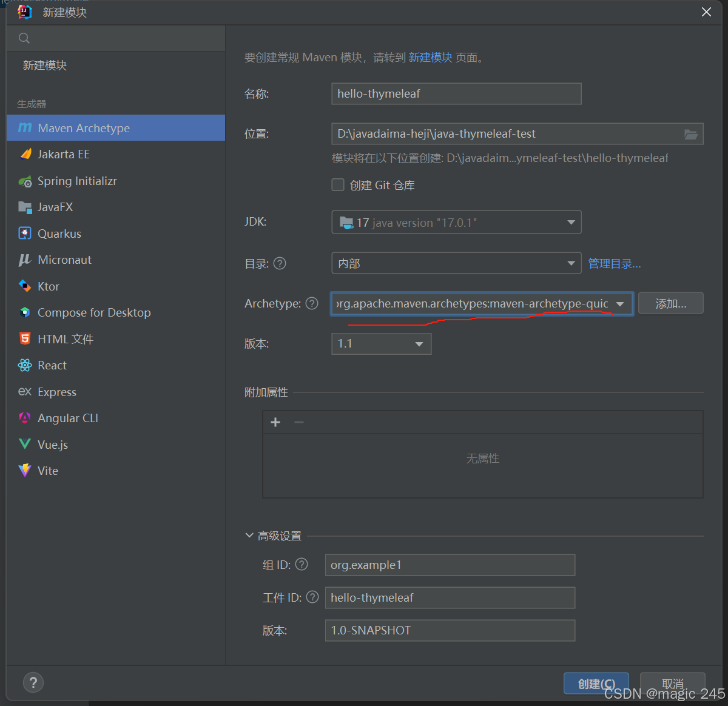Select Vue.js generator
The width and height of the screenshot is (728, 706).
(116, 445)
